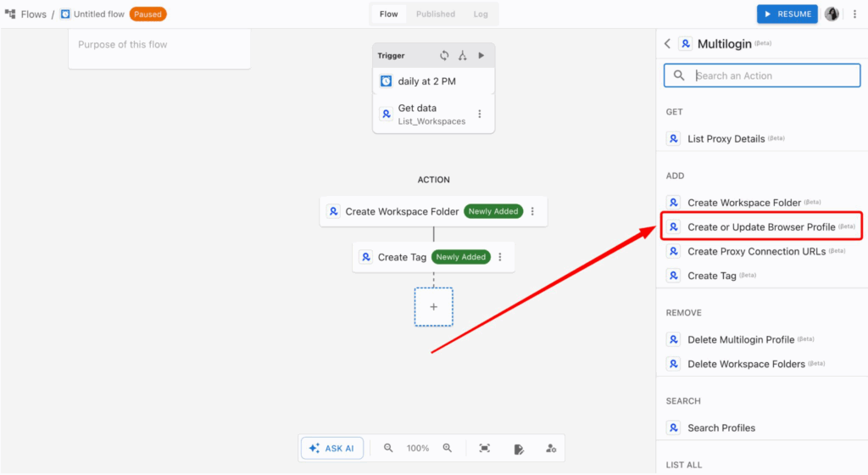Go back with the panel chevron

[668, 44]
